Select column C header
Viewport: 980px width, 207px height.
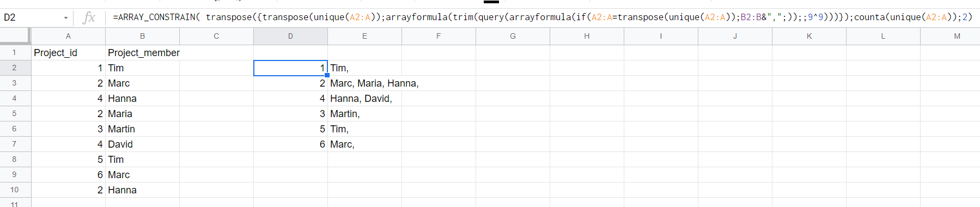(216, 36)
